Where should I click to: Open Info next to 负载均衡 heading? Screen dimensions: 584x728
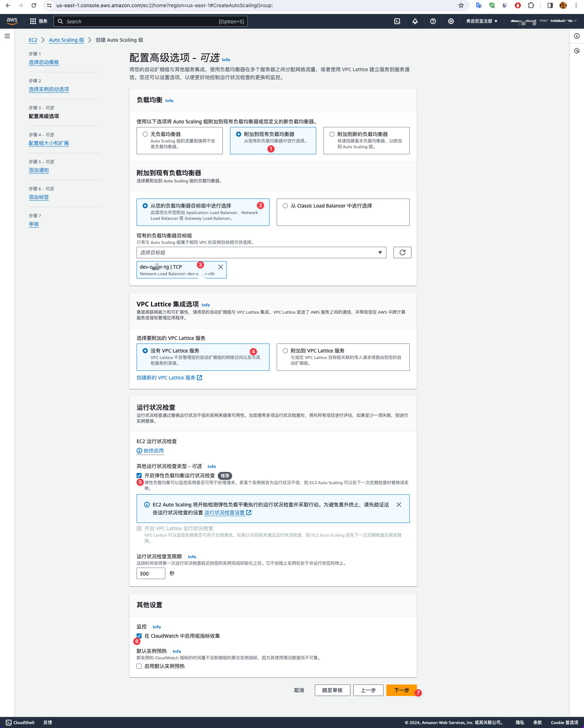click(169, 101)
